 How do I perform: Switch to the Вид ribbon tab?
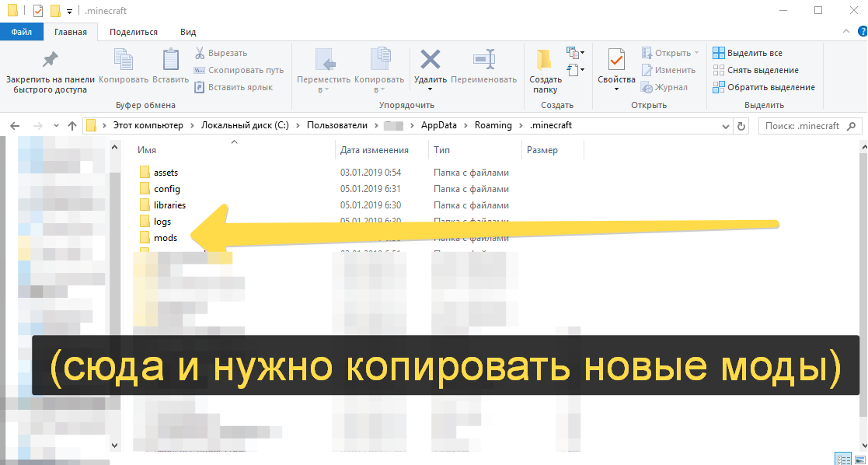187,32
